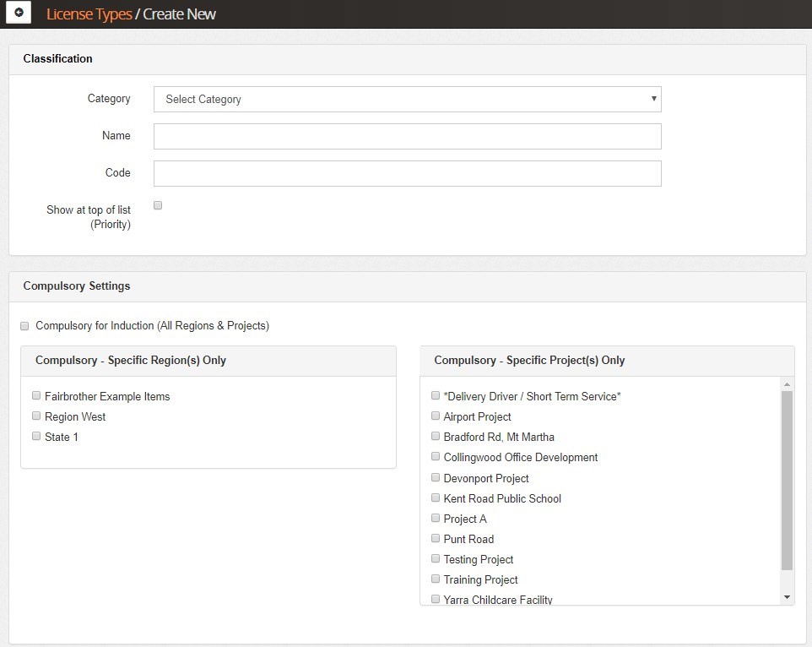Open License Types breadcrumb link
Viewport: 812px width, 647px height.
(x=89, y=14)
